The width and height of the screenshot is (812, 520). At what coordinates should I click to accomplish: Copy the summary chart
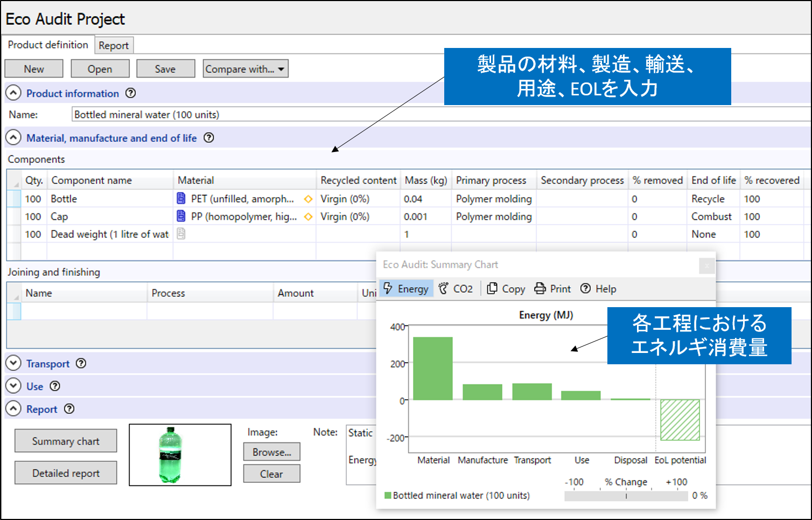[x=506, y=289]
